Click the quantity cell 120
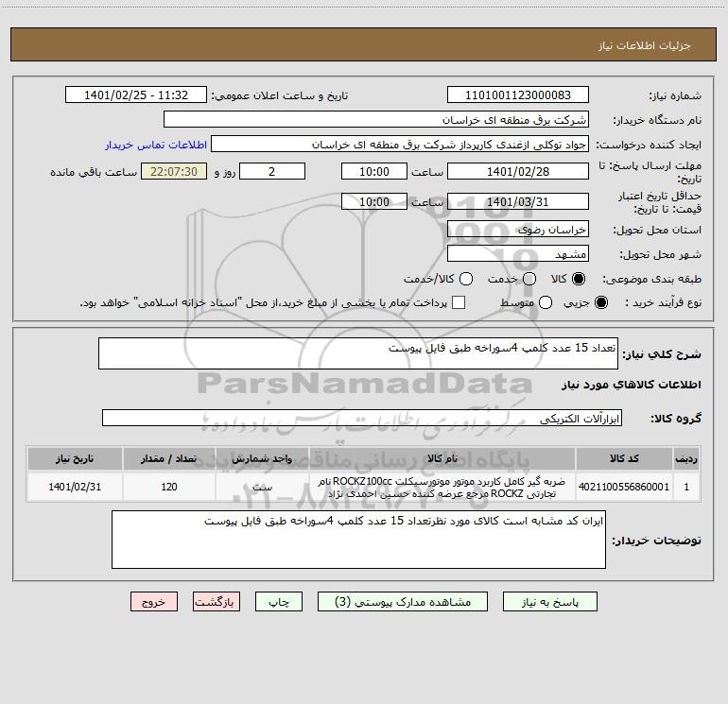This screenshot has height=704, width=728. click(x=169, y=487)
